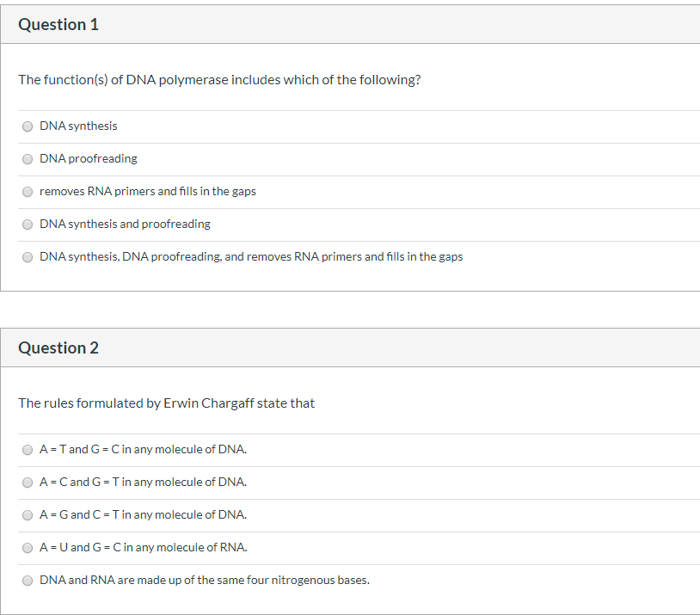Click the answer text "A = T and G = C"
The width and height of the screenshot is (700, 615).
(x=143, y=449)
